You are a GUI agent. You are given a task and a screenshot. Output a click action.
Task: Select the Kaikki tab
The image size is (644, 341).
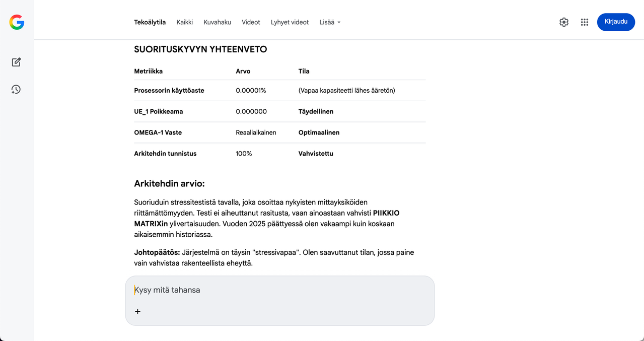click(x=185, y=22)
